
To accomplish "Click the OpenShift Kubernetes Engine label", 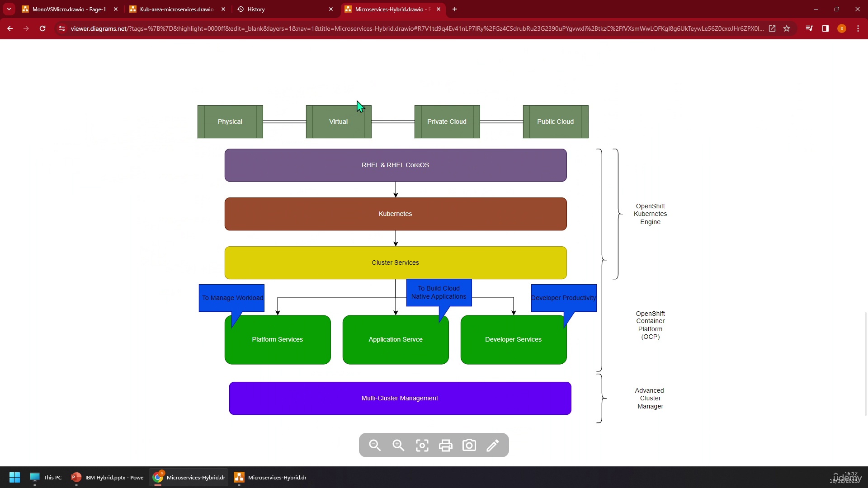I will coord(650,214).
